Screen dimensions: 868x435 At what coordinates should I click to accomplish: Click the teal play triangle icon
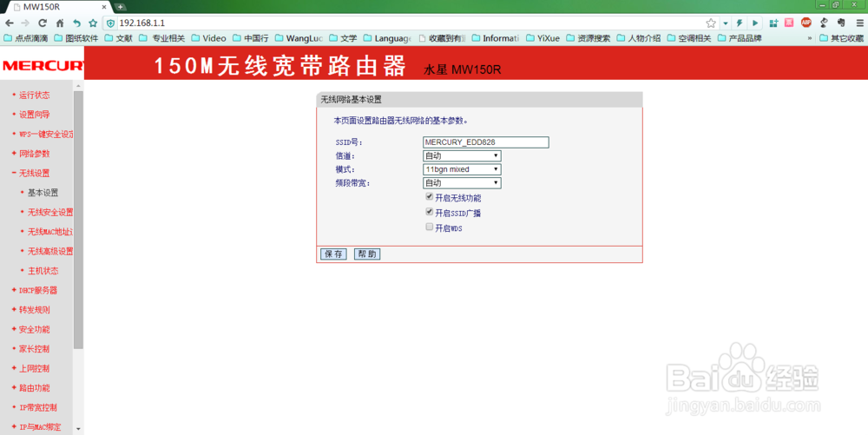tap(755, 23)
